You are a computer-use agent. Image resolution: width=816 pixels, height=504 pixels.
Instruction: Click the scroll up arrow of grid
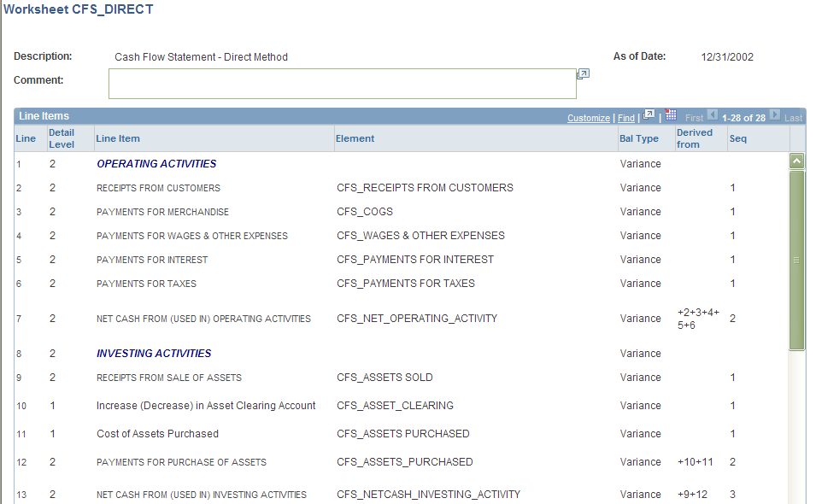(x=796, y=161)
